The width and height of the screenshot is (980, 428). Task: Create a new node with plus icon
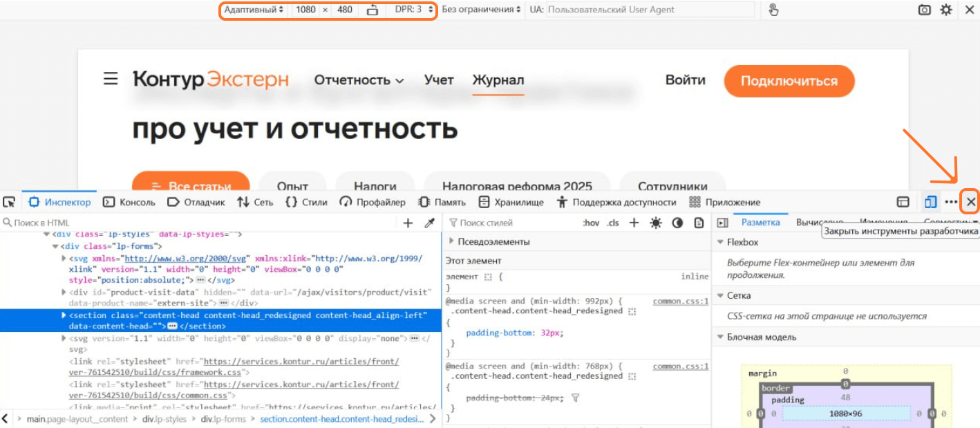pyautogui.click(x=408, y=223)
